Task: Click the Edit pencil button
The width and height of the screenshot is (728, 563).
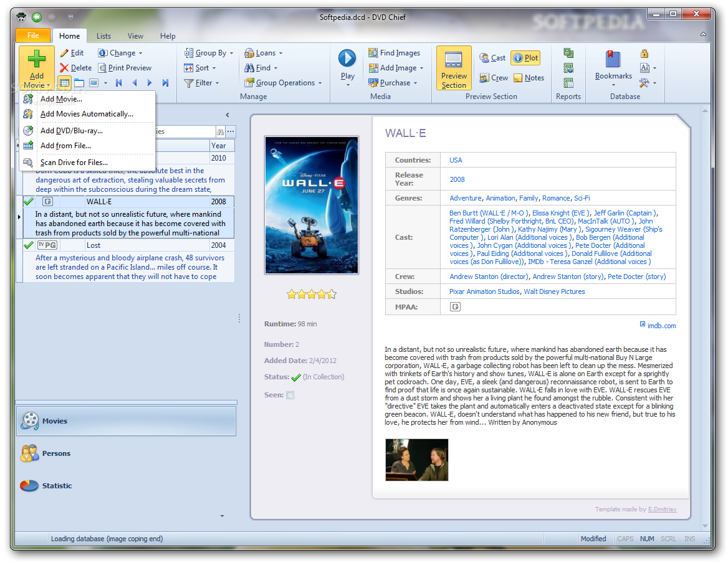Action: pos(72,54)
